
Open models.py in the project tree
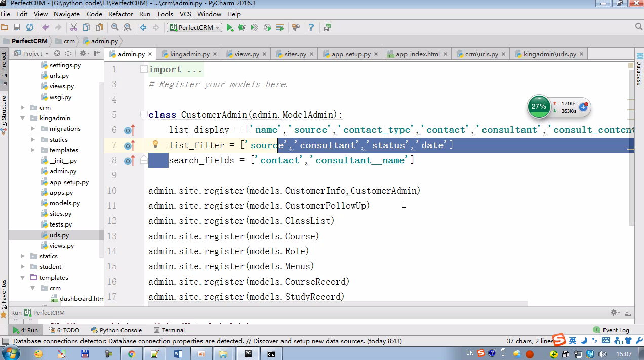[x=64, y=203]
